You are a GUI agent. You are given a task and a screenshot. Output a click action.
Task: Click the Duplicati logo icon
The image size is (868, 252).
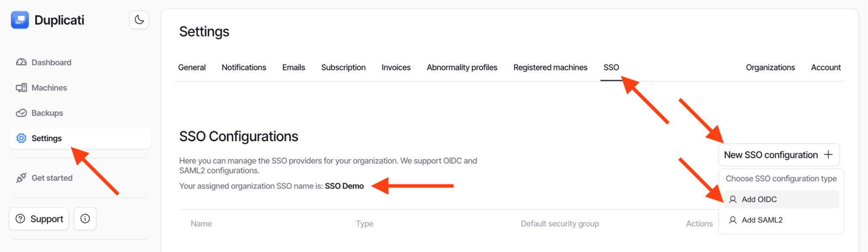coord(20,20)
